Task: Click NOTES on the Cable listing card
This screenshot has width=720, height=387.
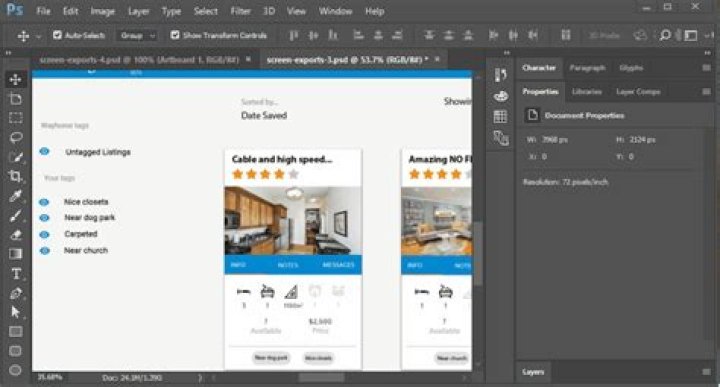Action: coord(288,265)
